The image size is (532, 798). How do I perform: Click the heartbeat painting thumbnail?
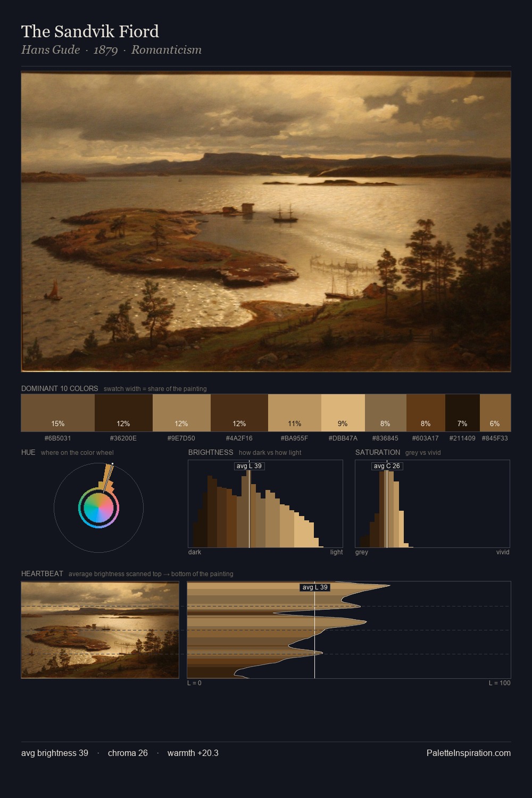click(100, 630)
